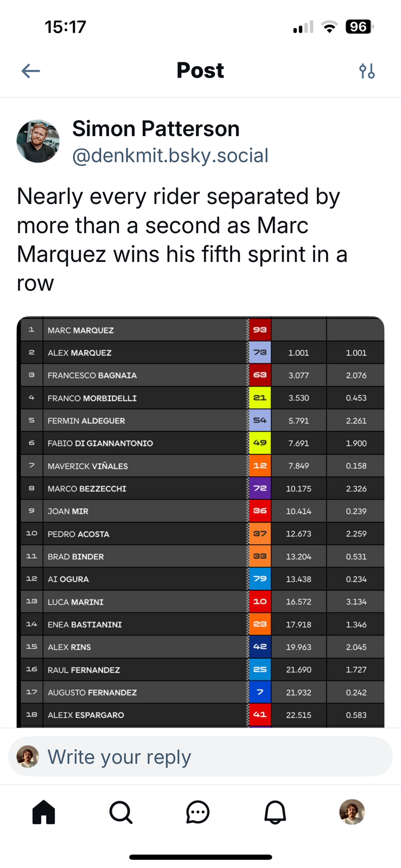401x868 pixels.
Task: Open the Notifications bell tab
Action: [x=275, y=812]
